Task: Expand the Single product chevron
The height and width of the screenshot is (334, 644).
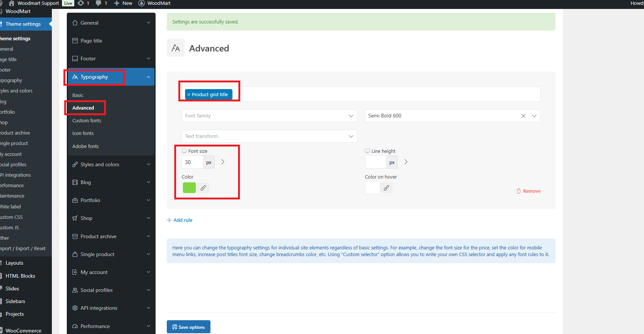Action: coord(149,254)
